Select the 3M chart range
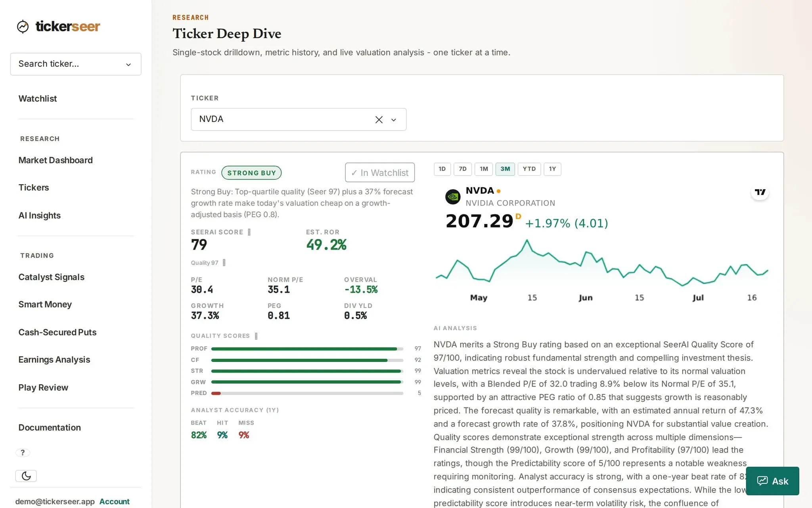This screenshot has width=812, height=508. pos(505,169)
